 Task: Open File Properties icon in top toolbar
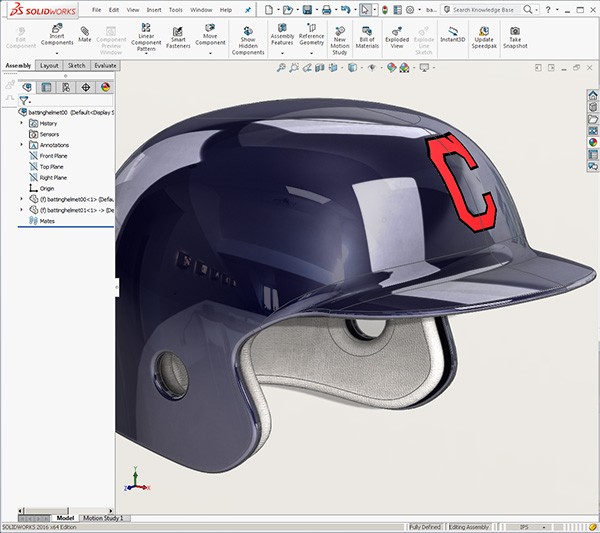click(398, 10)
